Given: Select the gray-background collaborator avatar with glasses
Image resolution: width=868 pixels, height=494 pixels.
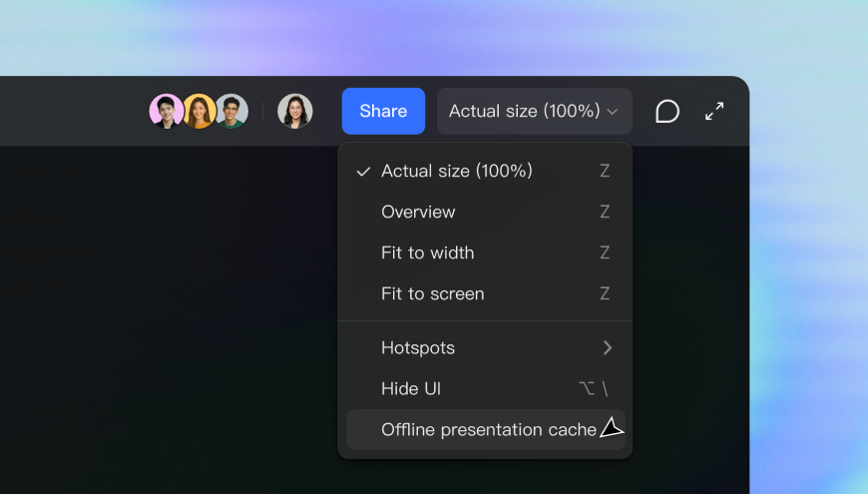Looking at the screenshot, I should coord(231,111).
